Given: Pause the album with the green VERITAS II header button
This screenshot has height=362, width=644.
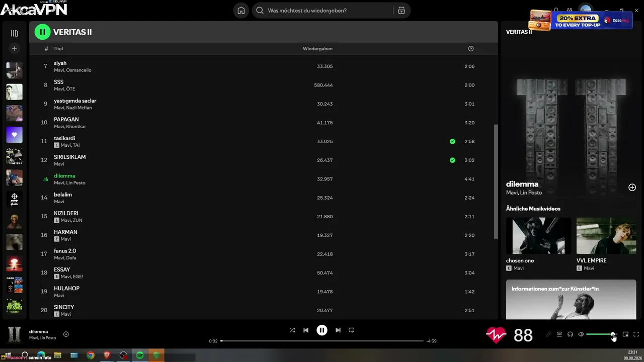Looking at the screenshot, I should [x=42, y=32].
